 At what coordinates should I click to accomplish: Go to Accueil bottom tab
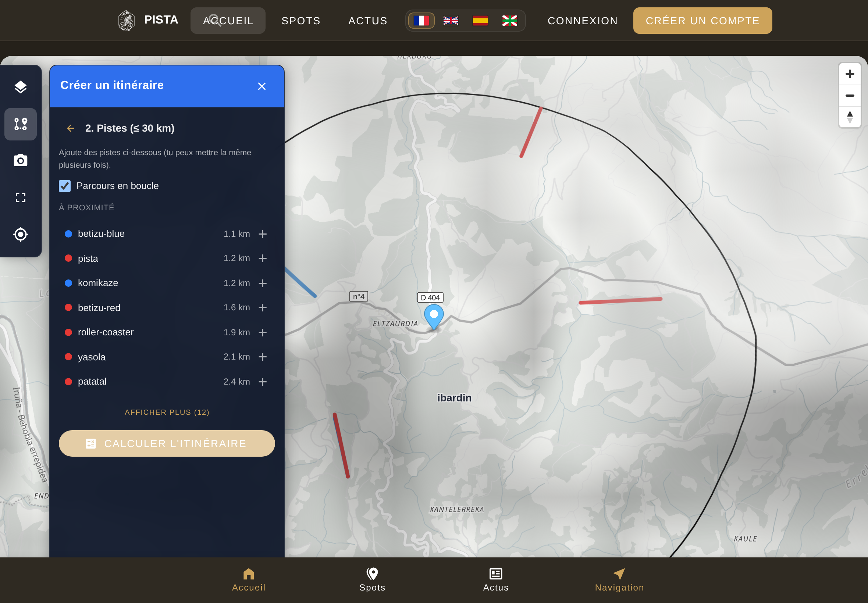coord(249,580)
